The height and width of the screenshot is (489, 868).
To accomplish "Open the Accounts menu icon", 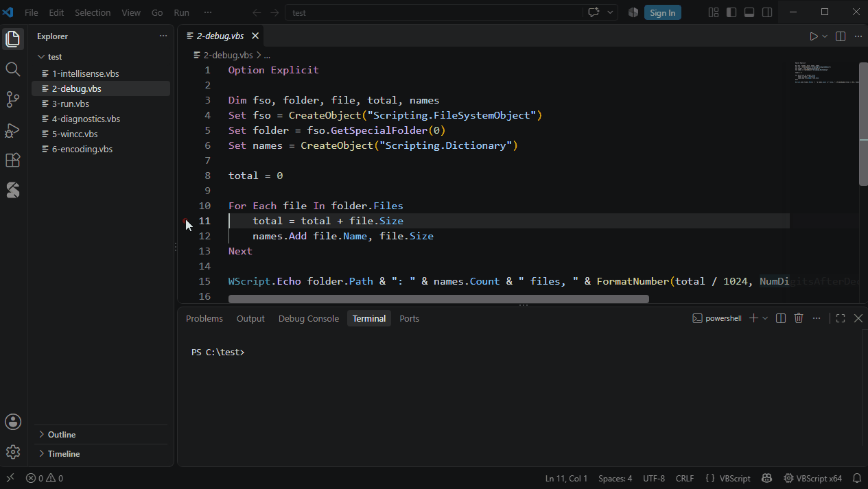I will (13, 422).
